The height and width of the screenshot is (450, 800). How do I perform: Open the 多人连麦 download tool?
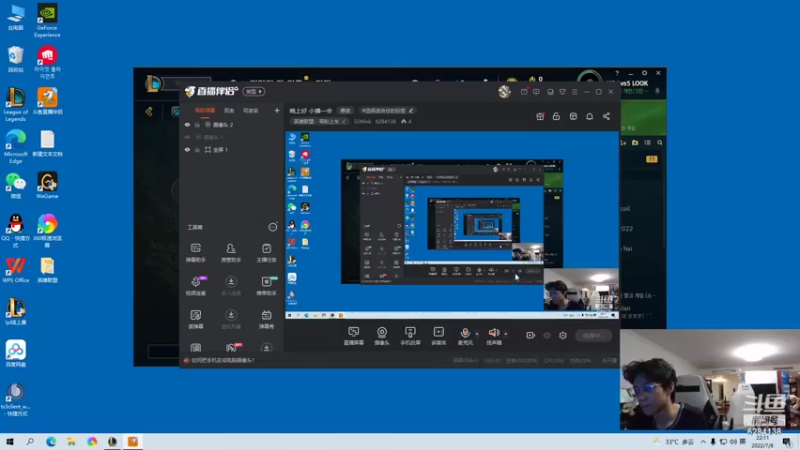coord(231,286)
